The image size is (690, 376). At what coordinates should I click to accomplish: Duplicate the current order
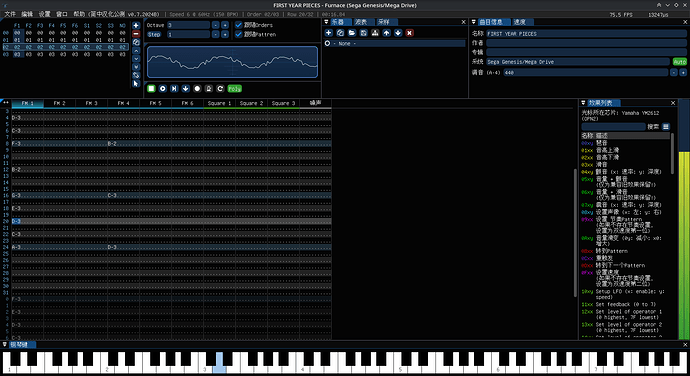136,42
